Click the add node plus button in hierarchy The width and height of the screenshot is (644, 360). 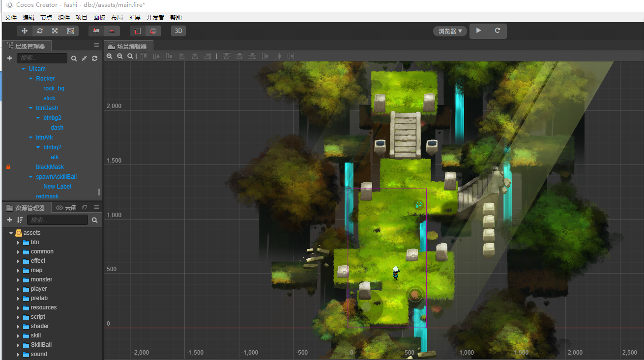click(9, 58)
